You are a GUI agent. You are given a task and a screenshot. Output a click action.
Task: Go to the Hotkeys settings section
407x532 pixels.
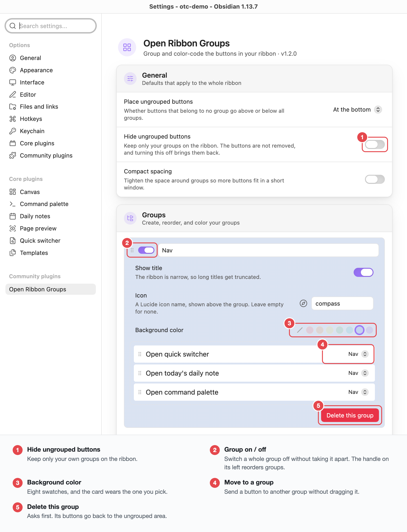click(x=50, y=119)
